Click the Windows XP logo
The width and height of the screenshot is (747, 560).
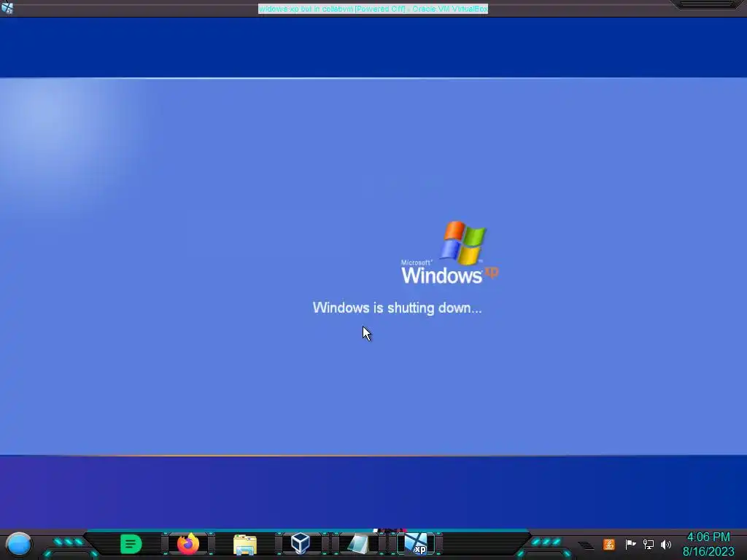pyautogui.click(x=449, y=252)
